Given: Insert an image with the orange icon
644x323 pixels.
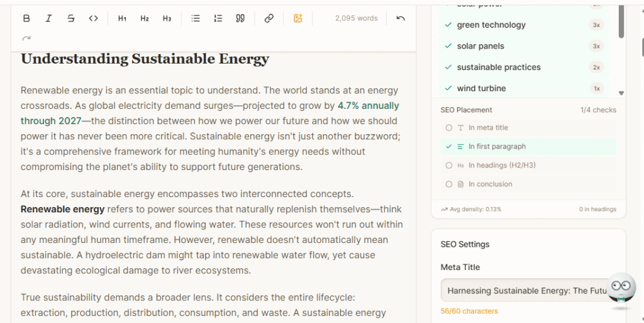Looking at the screenshot, I should tap(298, 18).
